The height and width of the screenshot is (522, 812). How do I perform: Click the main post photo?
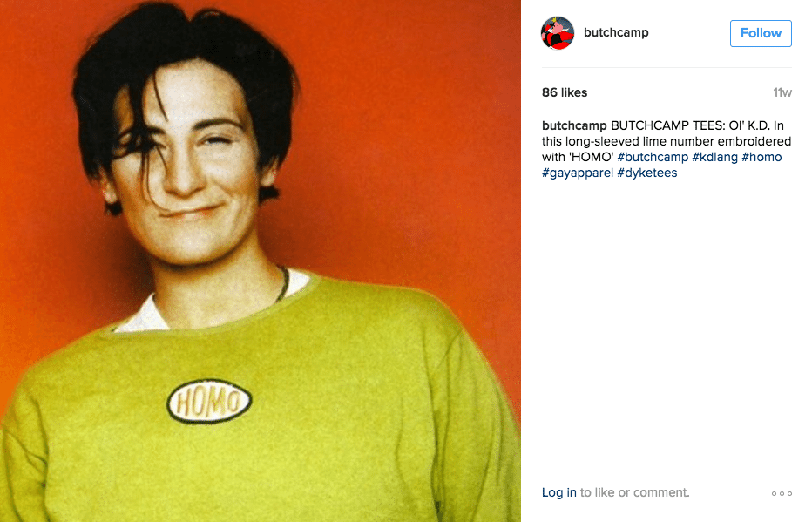[x=260, y=261]
